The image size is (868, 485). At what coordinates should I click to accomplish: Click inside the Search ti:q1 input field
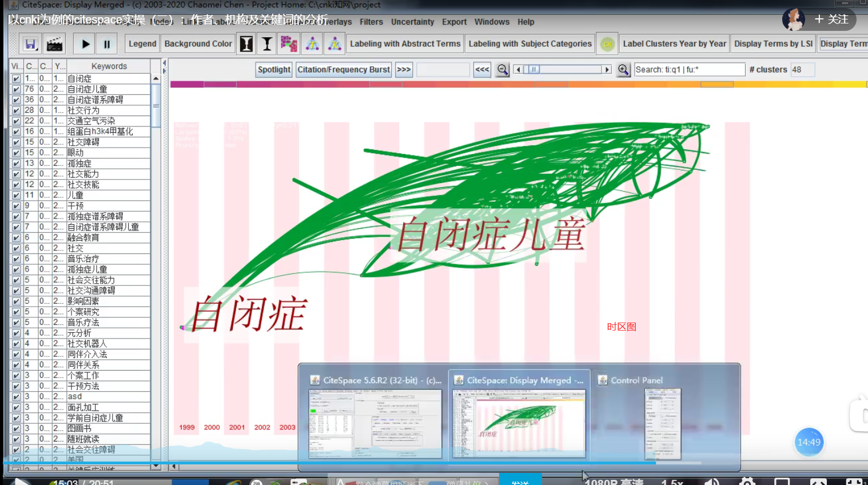coord(689,69)
